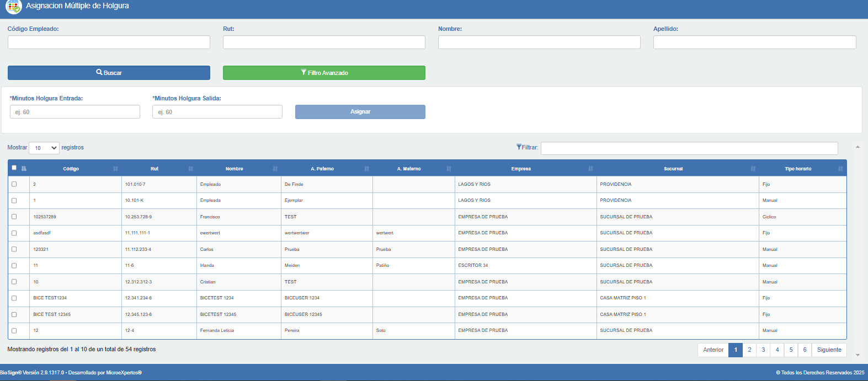This screenshot has width=868, height=381.
Task: Go to page 4 of results
Action: [x=777, y=350]
